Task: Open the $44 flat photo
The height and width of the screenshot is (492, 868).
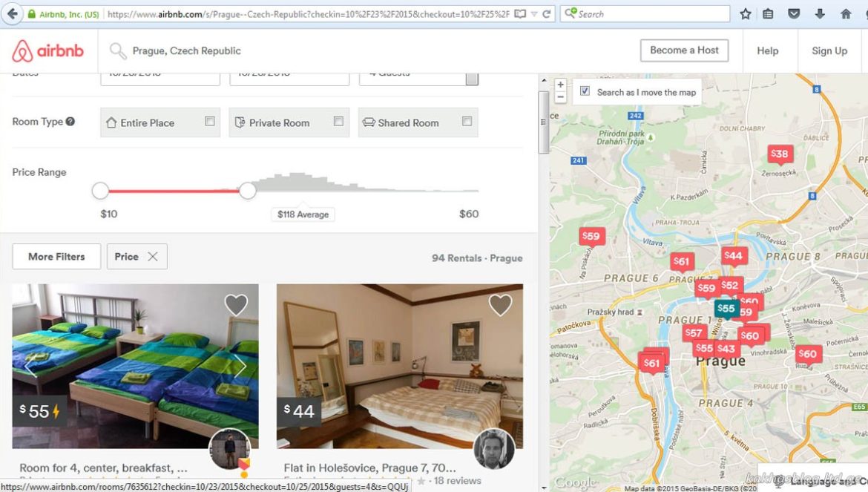Action: 400,367
